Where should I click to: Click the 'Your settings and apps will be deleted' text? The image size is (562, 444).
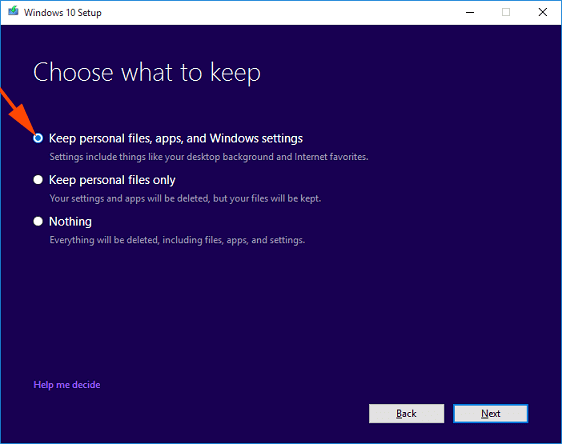(x=185, y=199)
